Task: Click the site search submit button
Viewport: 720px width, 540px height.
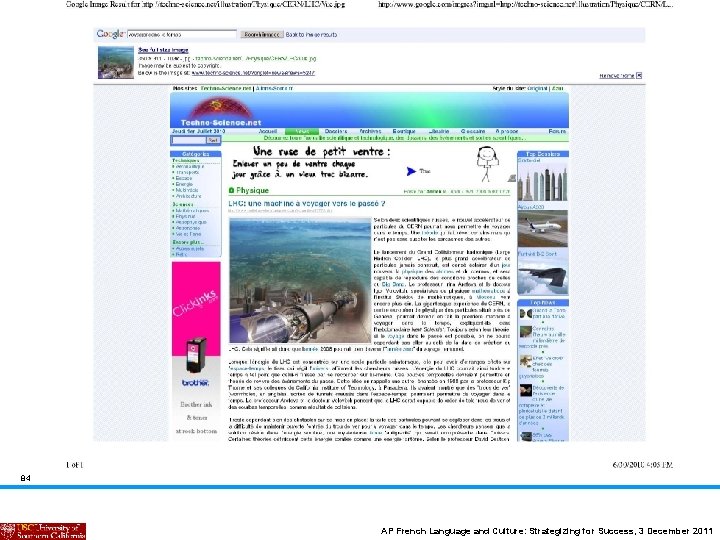Action: click(213, 140)
